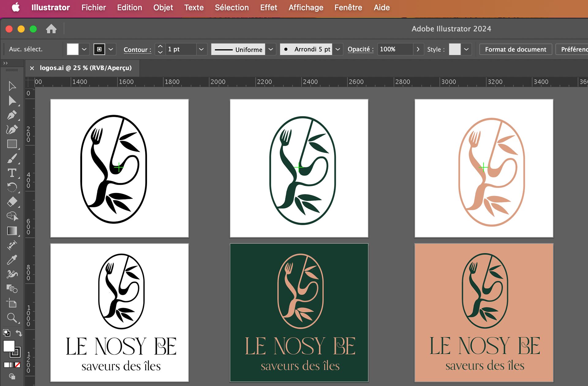Select the Pen tool
Viewport: 588px width, 386px height.
click(12, 115)
